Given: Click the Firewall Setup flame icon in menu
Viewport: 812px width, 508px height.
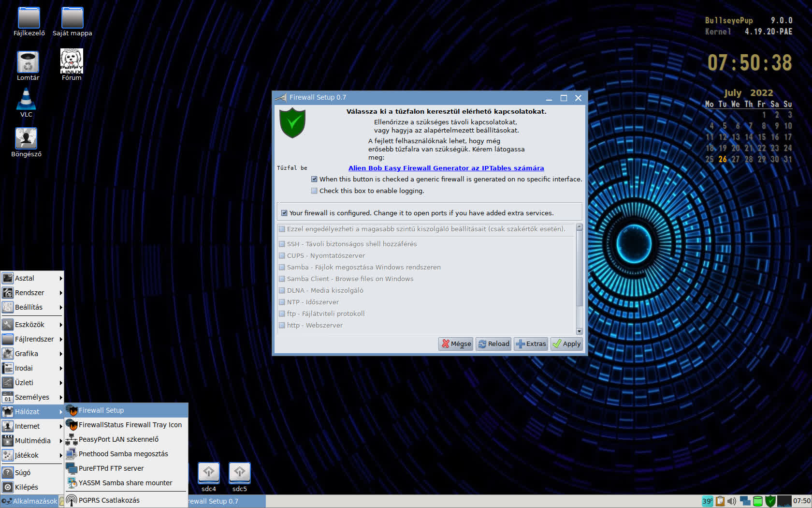Looking at the screenshot, I should coord(72,410).
